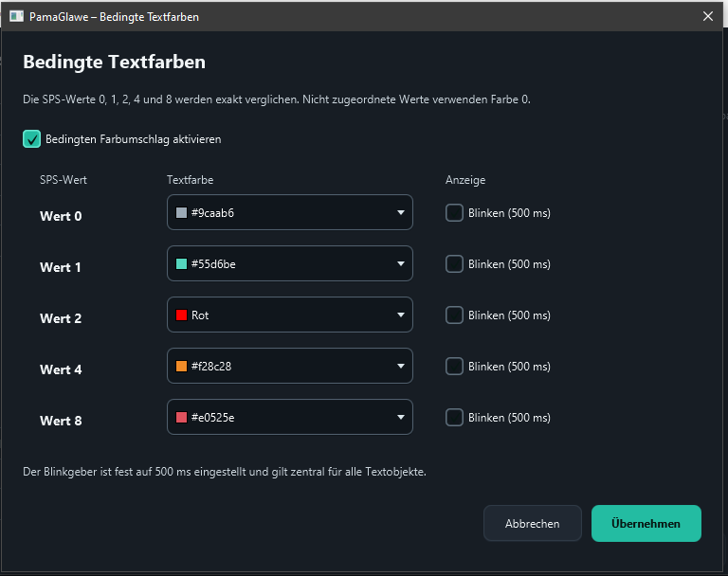Click the SPS-Werte description sentence
The image size is (728, 576).
(276, 99)
